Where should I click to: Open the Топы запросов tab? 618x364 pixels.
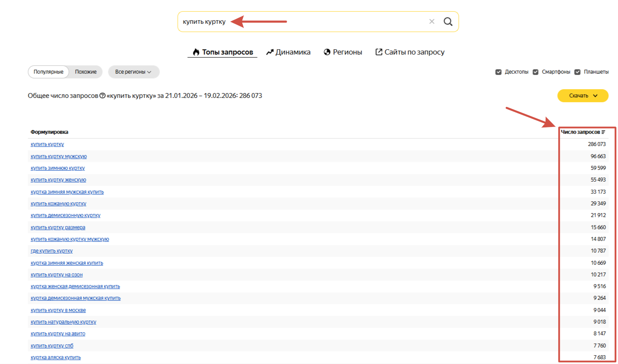pyautogui.click(x=222, y=52)
